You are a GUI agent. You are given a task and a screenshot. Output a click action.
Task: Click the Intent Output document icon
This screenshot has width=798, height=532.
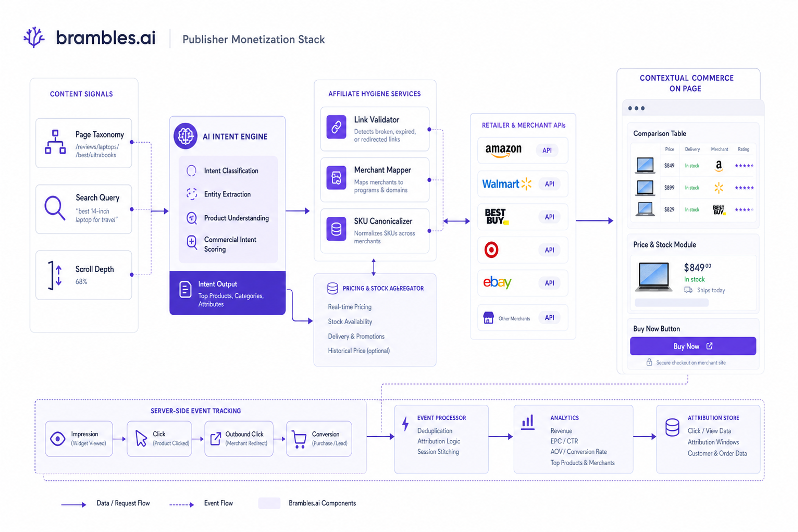(x=185, y=289)
